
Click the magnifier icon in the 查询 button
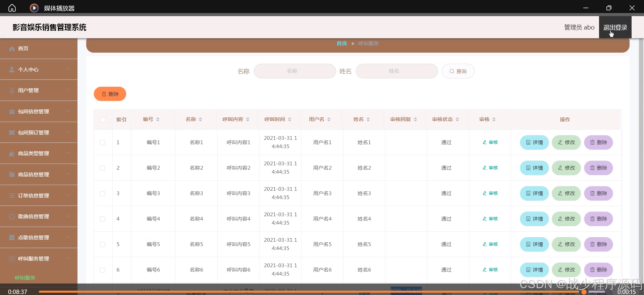[452, 71]
